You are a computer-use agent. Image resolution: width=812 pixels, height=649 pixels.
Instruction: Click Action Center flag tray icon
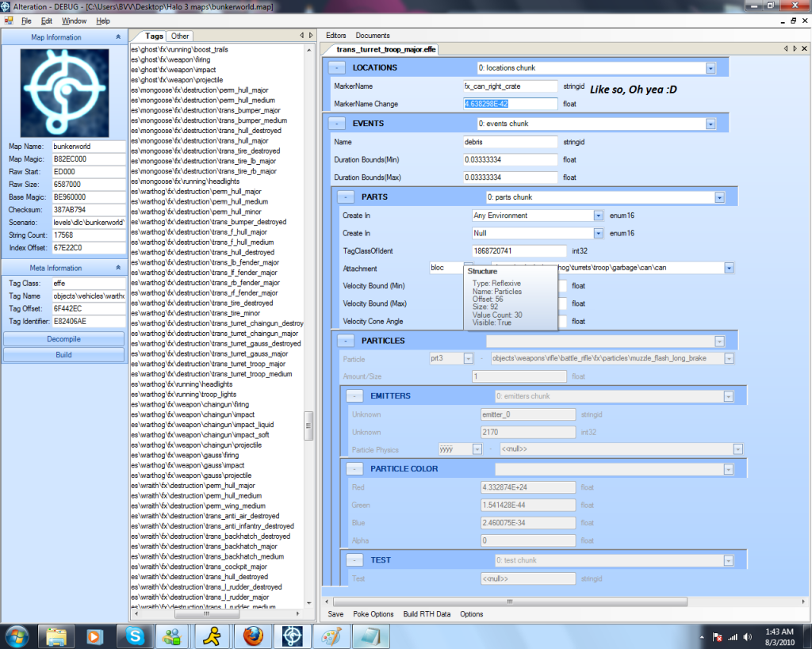pos(717,637)
